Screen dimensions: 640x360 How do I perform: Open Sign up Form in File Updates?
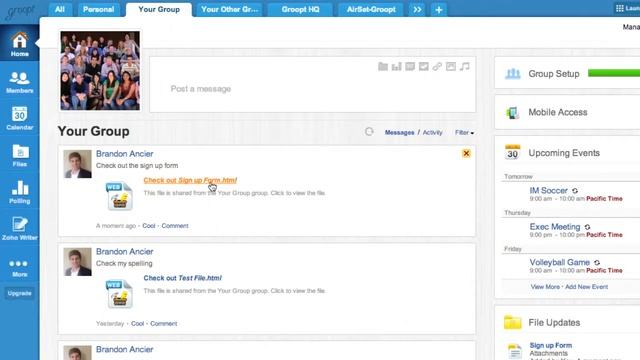551,345
